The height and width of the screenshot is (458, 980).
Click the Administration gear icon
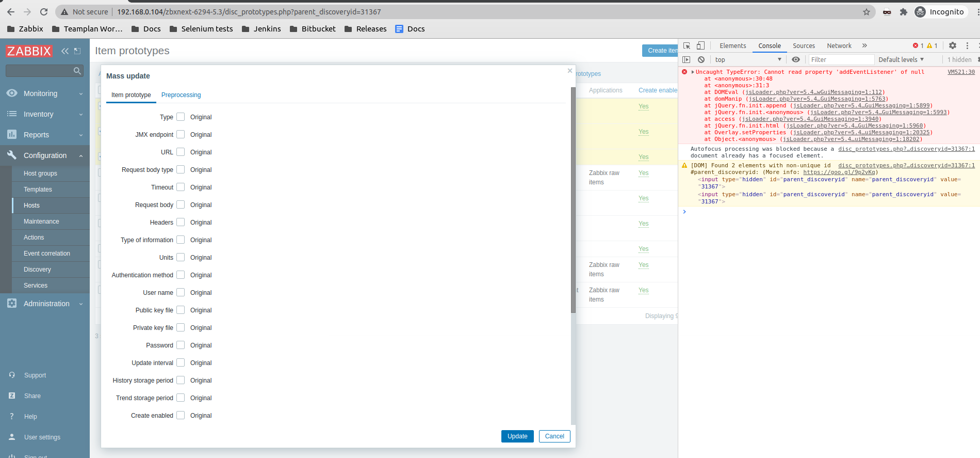(x=12, y=304)
